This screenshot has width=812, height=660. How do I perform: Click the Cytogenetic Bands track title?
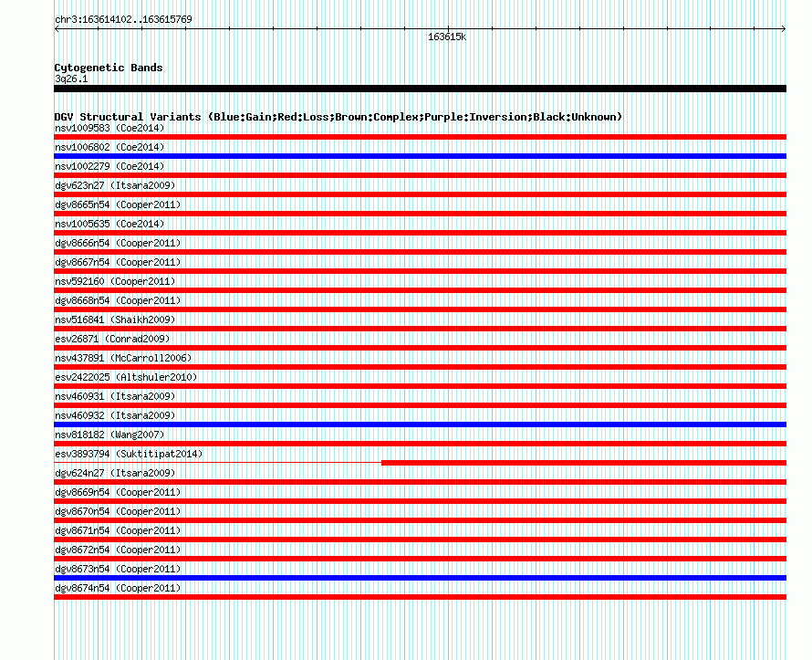[x=109, y=68]
